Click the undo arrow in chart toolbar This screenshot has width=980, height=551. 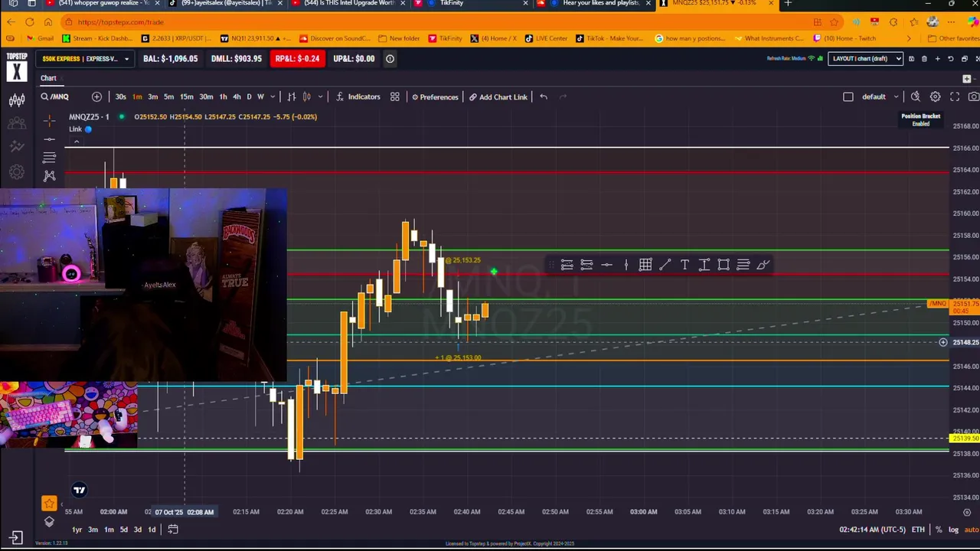pos(543,96)
